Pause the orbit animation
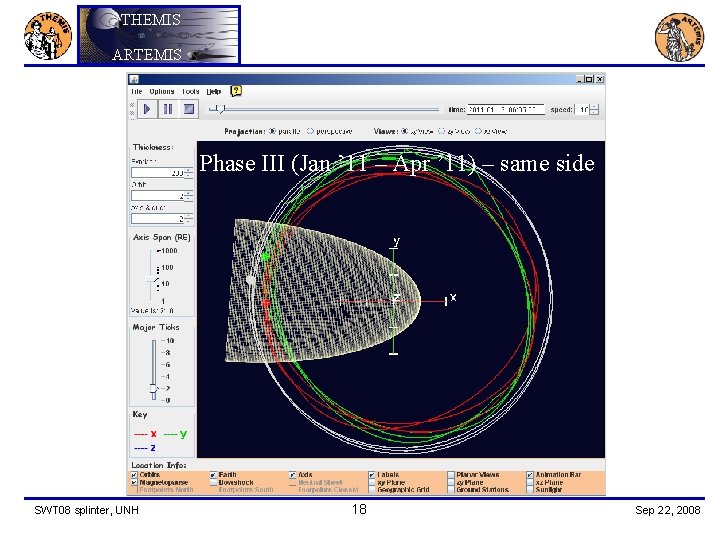Viewport: 720px width, 540px height. (x=168, y=109)
